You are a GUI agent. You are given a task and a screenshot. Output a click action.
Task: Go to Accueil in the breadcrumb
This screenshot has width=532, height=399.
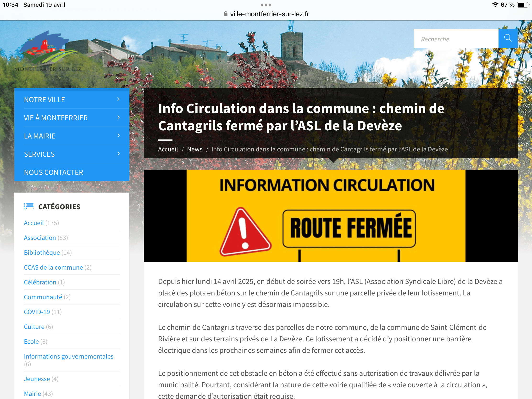pyautogui.click(x=168, y=149)
